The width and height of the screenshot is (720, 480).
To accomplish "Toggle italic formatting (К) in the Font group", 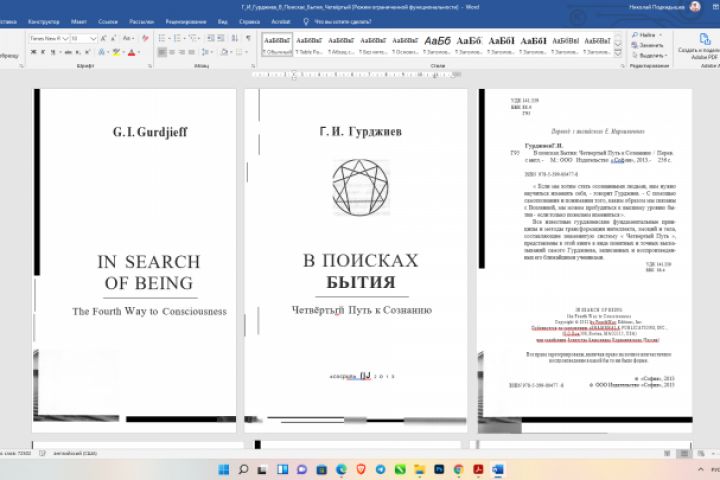I will (43, 52).
